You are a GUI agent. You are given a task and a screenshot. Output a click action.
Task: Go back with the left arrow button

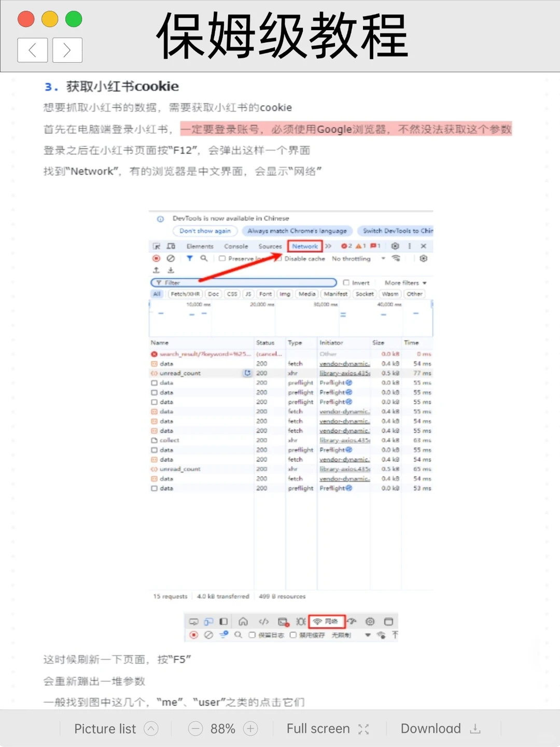(x=33, y=50)
